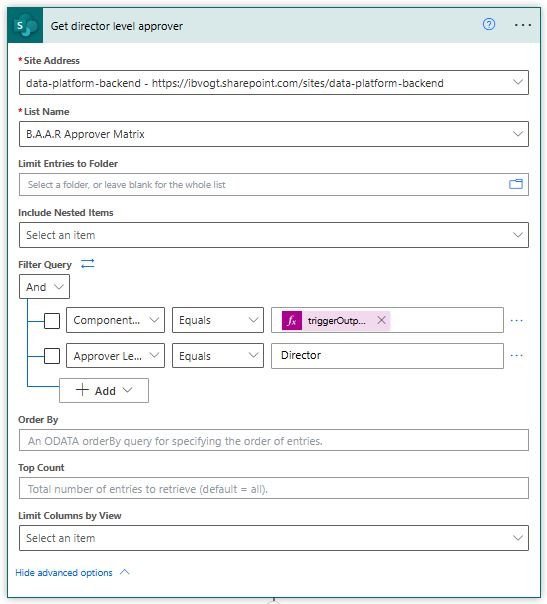This screenshot has height=604, width=547.
Task: Click the Top Count input field
Action: click(x=274, y=488)
